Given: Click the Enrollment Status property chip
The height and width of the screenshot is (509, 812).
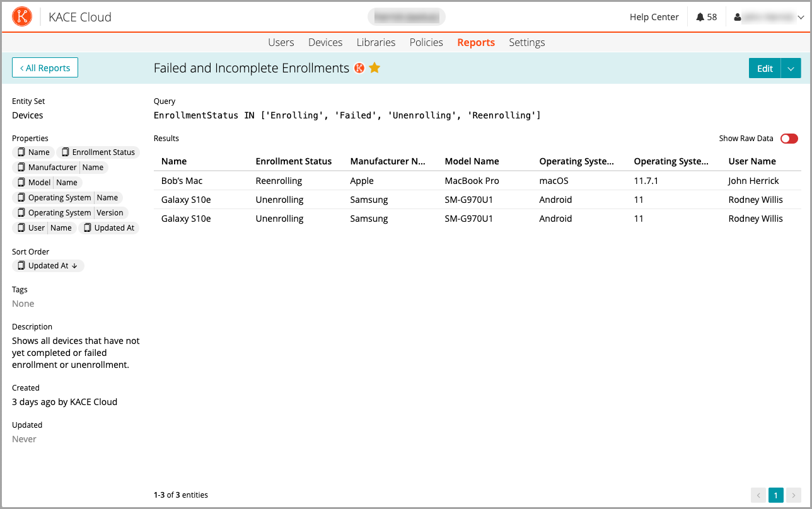Looking at the screenshot, I should click(98, 152).
